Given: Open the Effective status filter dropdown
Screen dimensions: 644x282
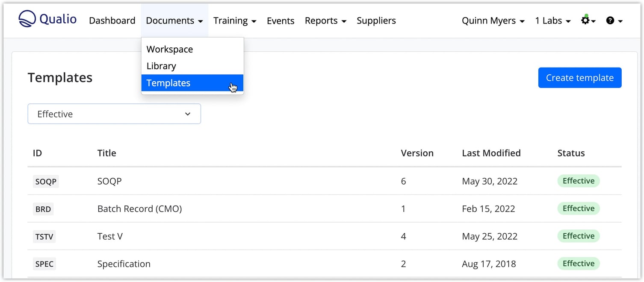Looking at the screenshot, I should pos(114,114).
